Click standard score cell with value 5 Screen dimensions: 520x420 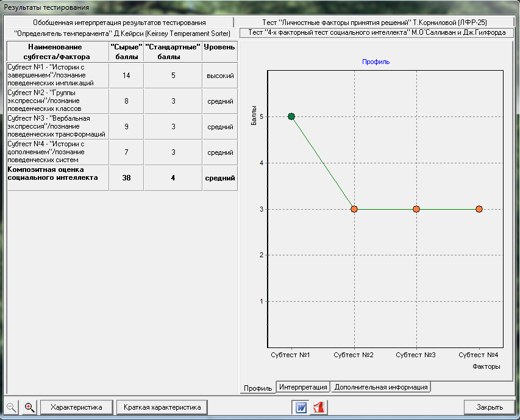point(173,75)
